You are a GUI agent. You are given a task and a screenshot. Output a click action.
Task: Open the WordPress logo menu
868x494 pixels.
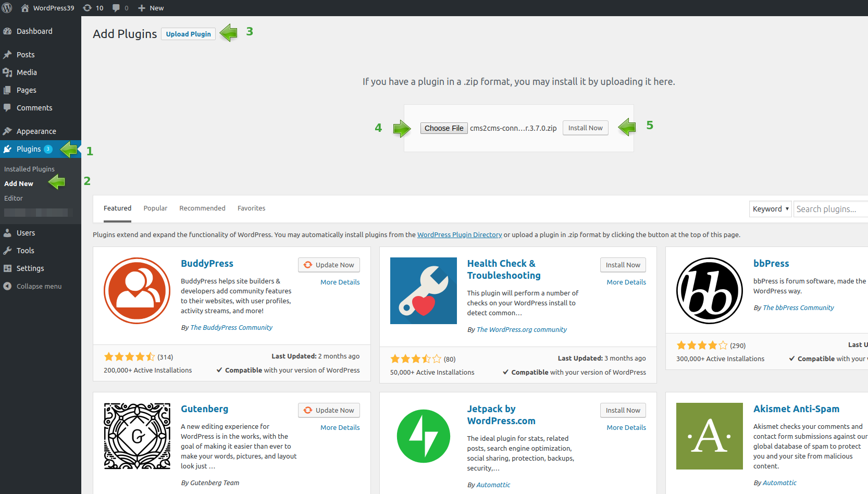click(7, 8)
